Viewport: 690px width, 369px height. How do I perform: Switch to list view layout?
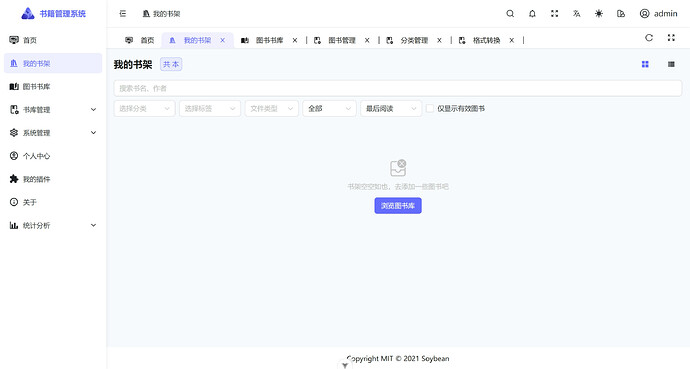coord(671,64)
